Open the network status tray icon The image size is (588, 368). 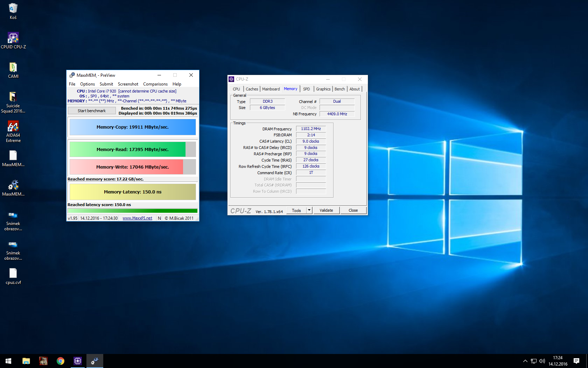(x=534, y=361)
